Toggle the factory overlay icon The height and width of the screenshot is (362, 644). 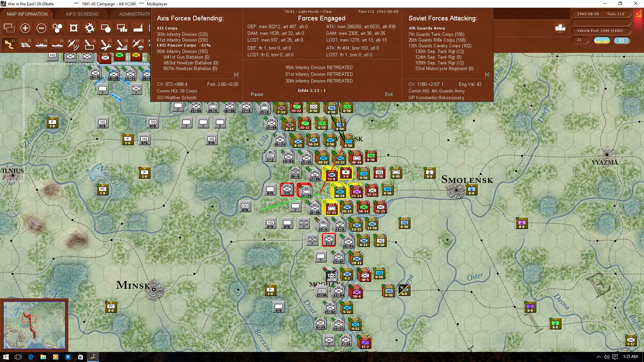[138, 28]
